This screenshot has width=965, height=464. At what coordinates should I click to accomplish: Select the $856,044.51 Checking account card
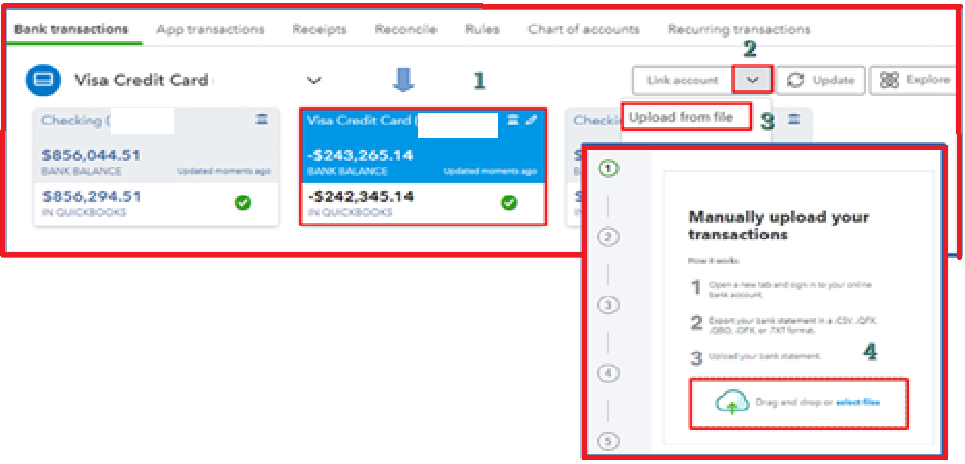pyautogui.click(x=156, y=167)
